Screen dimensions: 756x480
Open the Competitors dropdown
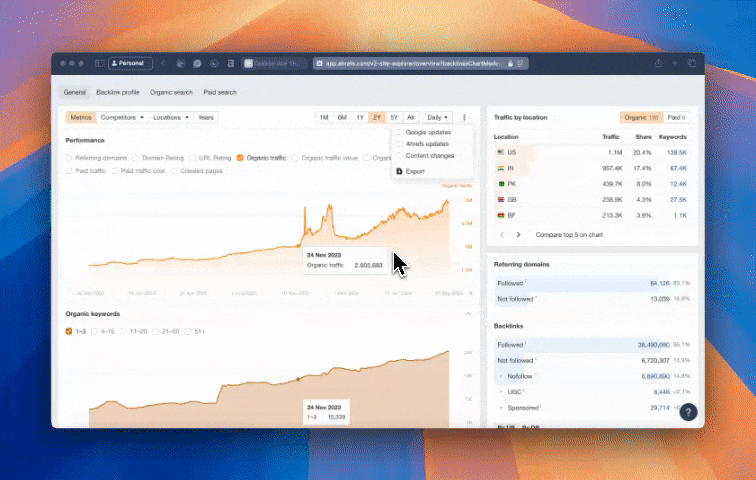coord(123,117)
